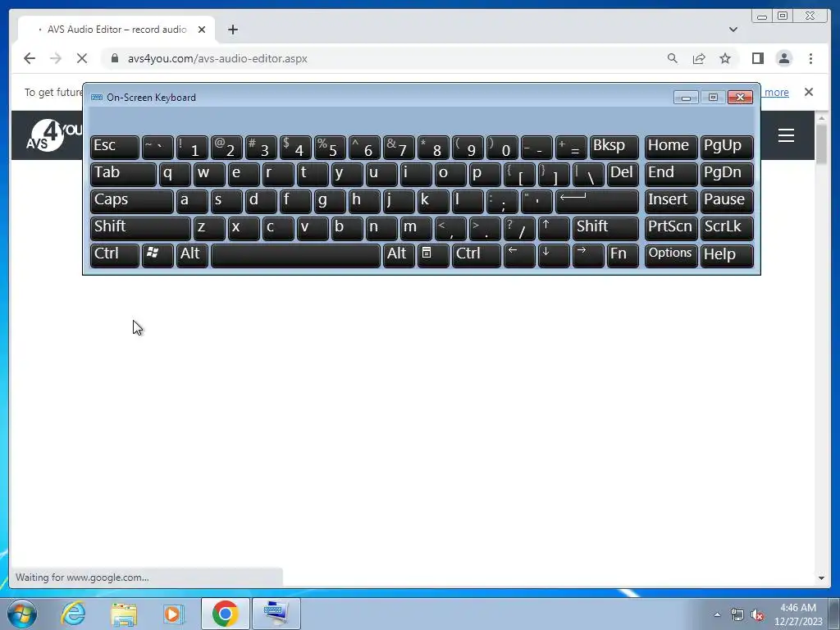Toggle the left Ctrl key
Viewport: 840px width, 630px height.
click(x=115, y=255)
